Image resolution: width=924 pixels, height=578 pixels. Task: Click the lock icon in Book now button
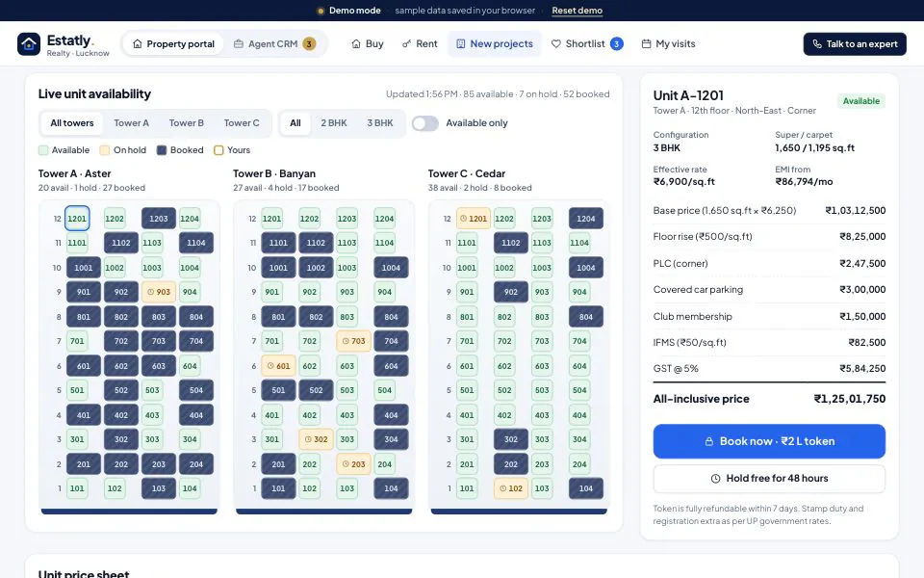point(709,441)
